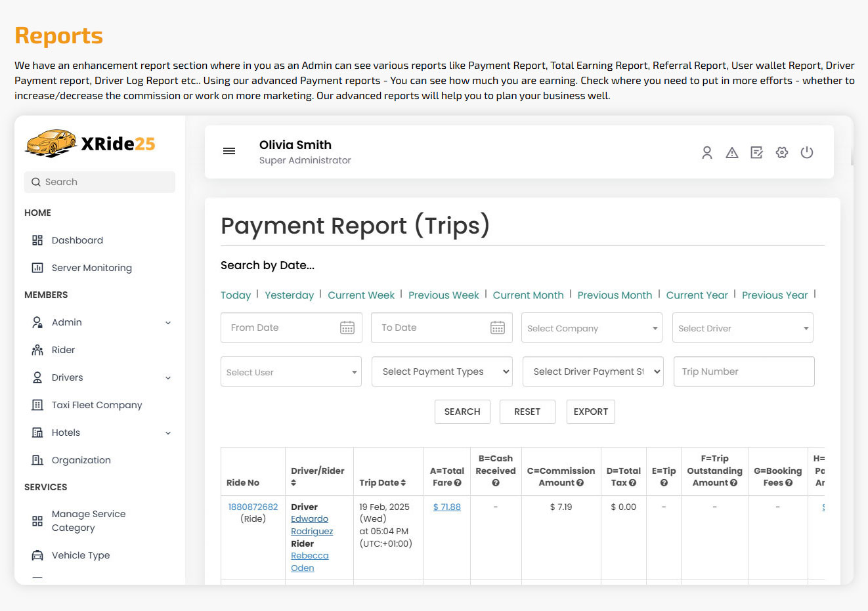Click the Dashboard grid icon
Image resolution: width=868 pixels, height=611 pixels.
coord(37,240)
